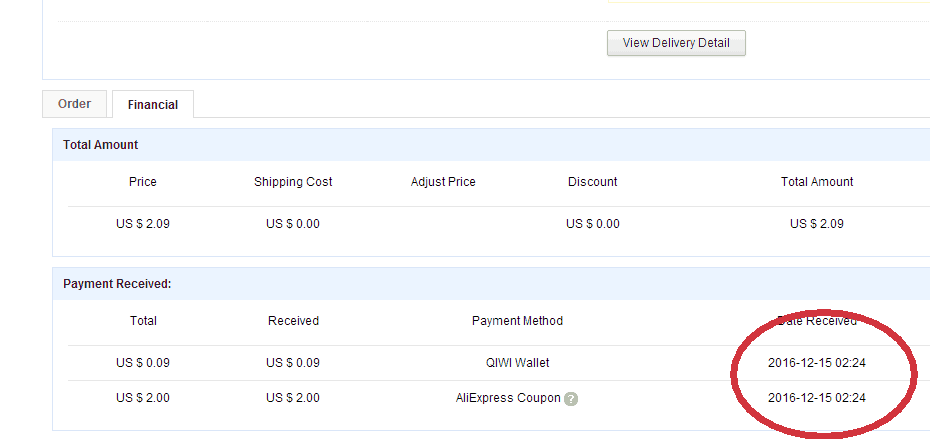Screen dimensions: 930x439
Task: Click the date received in the QIWI Wallet row
Action: [x=817, y=363]
